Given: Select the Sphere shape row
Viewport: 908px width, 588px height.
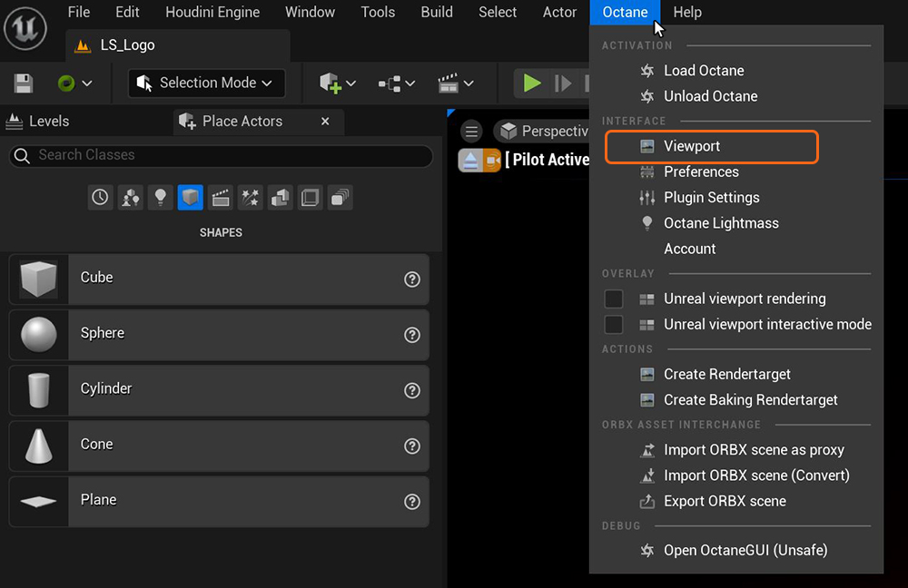Looking at the screenshot, I should pyautogui.click(x=219, y=335).
